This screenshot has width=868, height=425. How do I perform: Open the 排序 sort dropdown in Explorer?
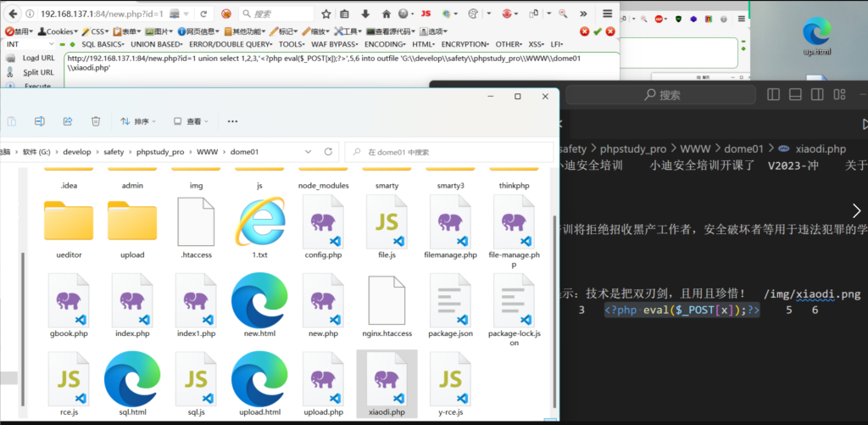(x=138, y=121)
